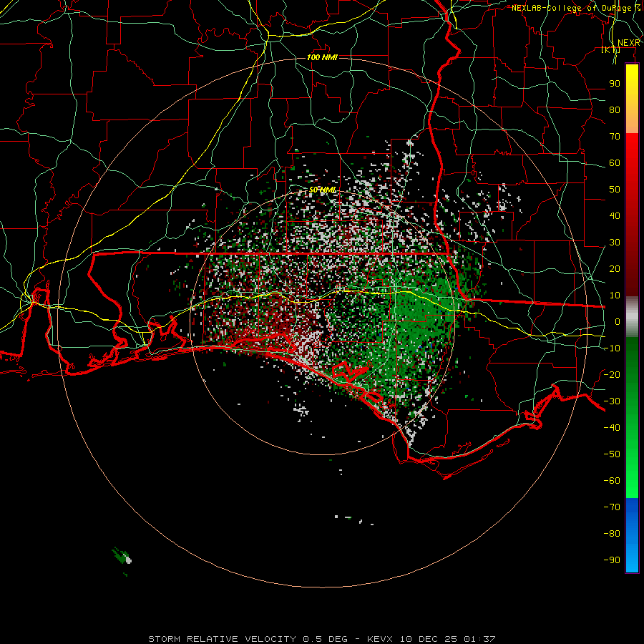This screenshot has height=644, width=644.
Task: Click the -20 value on the velocity scale
Action: (612, 374)
